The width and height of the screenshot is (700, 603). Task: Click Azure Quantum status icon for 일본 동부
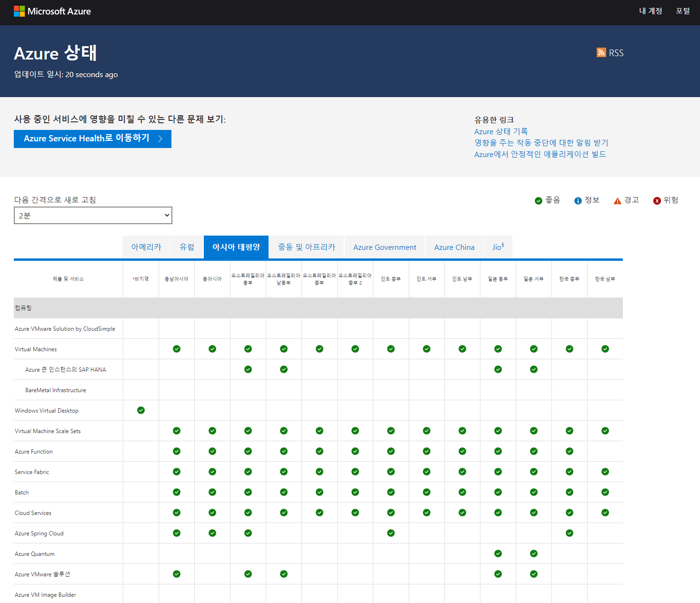(498, 554)
